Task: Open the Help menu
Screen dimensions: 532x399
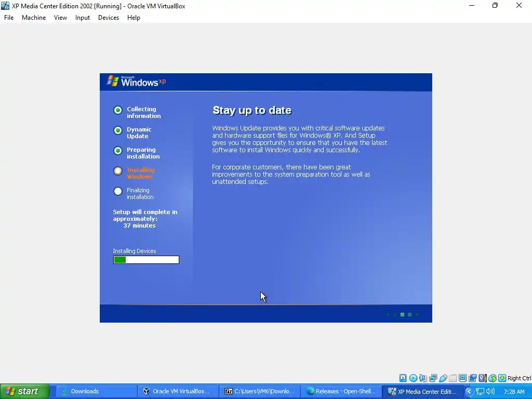Action: 134,18
